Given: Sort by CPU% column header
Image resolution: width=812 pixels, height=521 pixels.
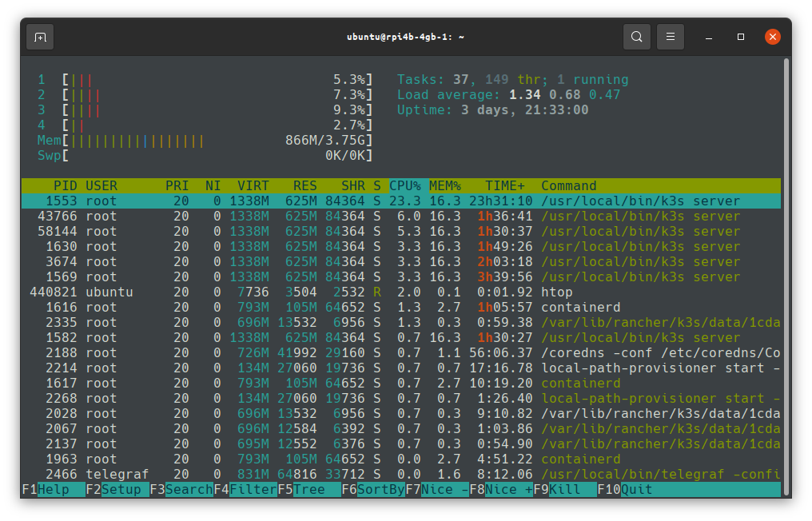Looking at the screenshot, I should point(405,185).
